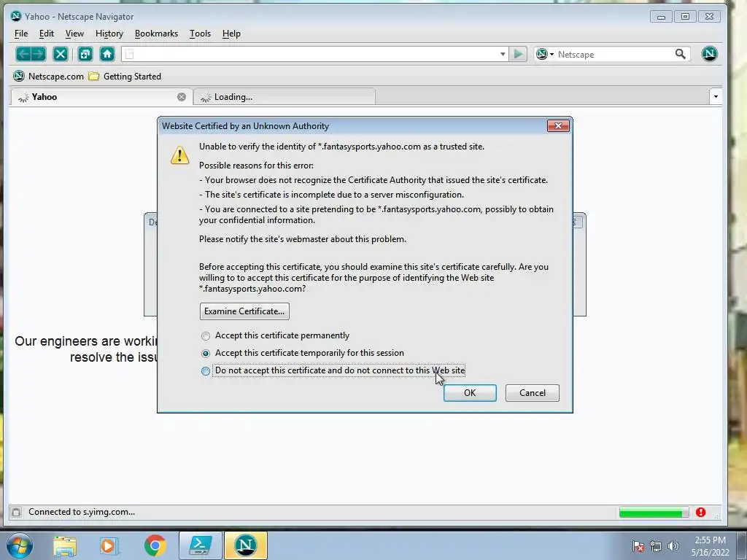Open Google Chrome from the taskbar

(155, 546)
